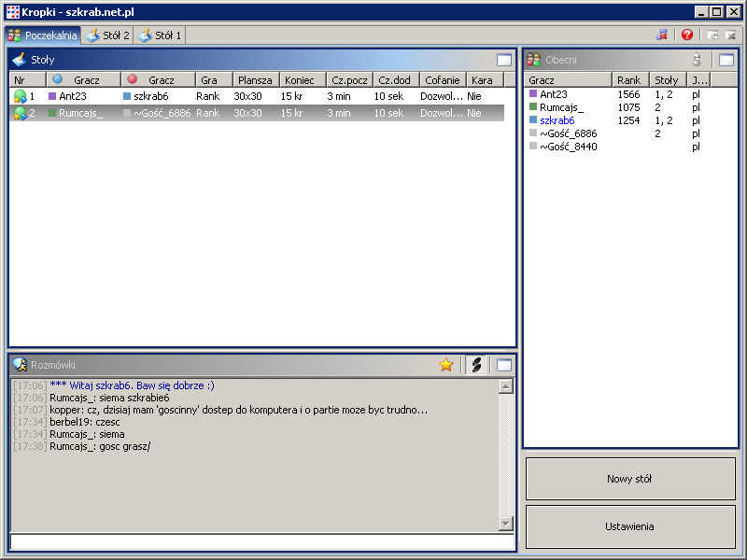Image resolution: width=747 pixels, height=560 pixels.
Task: Sort tables by the Gra column
Action: point(215,80)
